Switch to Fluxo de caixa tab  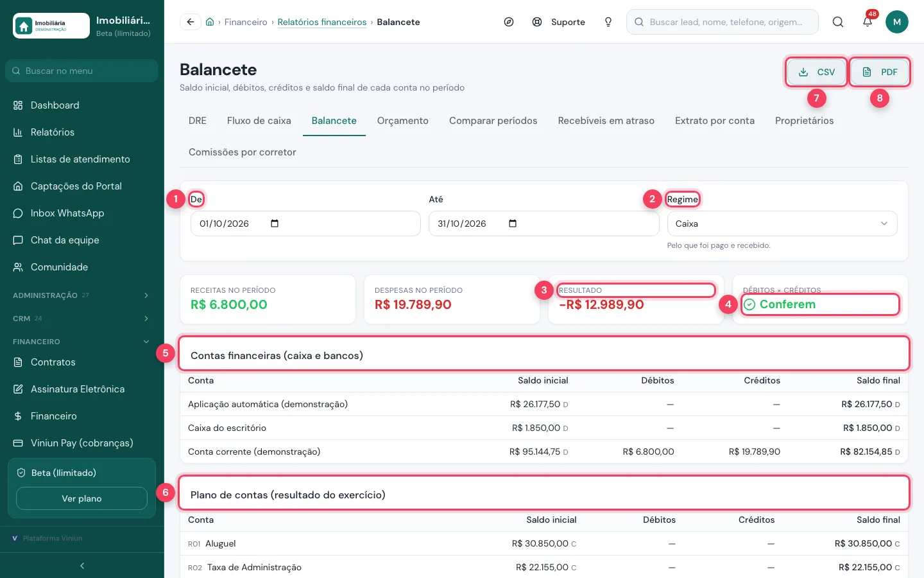[x=259, y=121]
